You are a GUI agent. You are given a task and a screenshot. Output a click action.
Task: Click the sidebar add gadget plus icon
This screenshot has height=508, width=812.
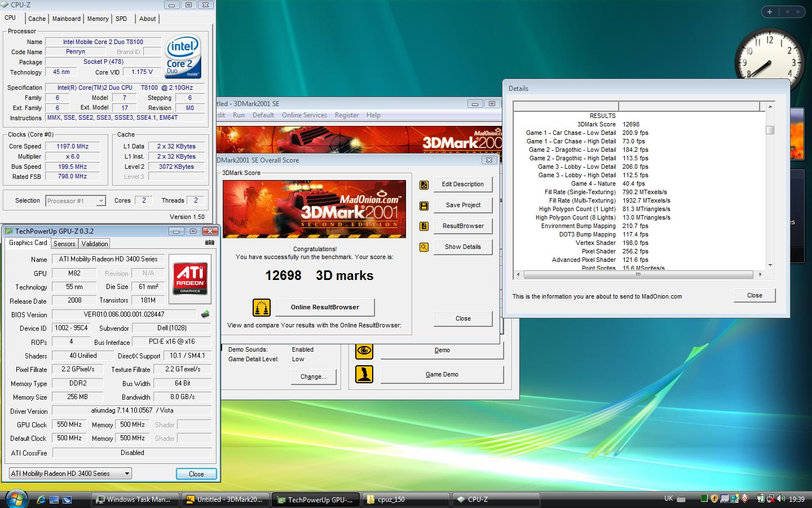[x=770, y=12]
